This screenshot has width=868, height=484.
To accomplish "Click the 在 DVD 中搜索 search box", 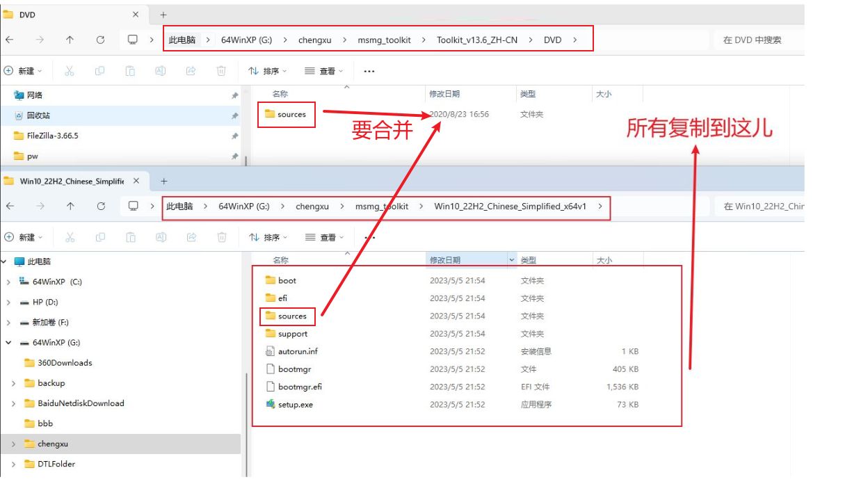I will click(x=758, y=40).
